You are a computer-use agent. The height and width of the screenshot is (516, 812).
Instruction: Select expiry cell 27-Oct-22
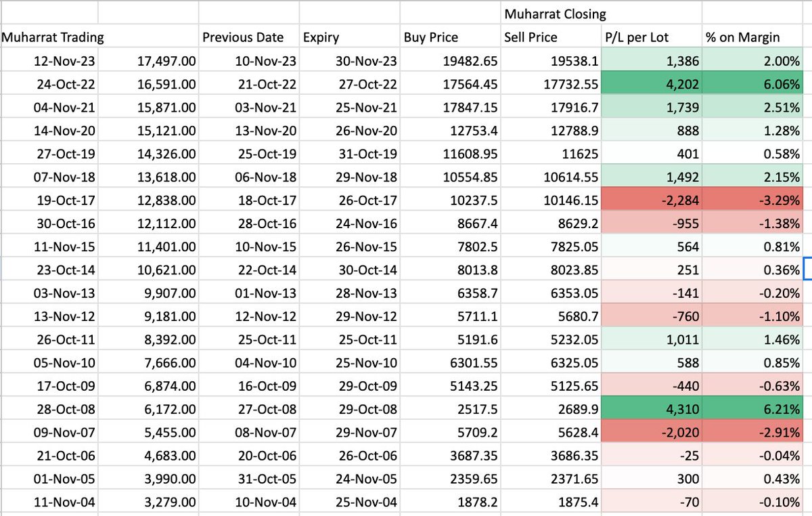(x=349, y=84)
